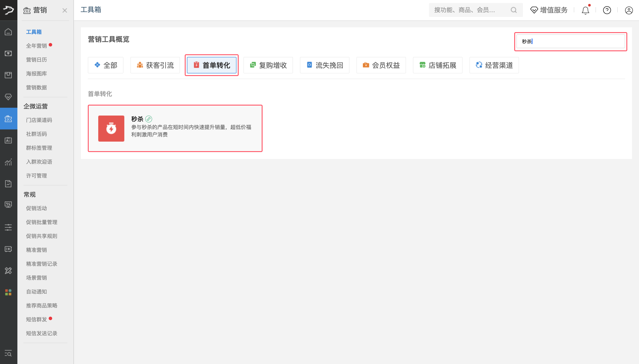
Task: Open the colorful four-square grid icon in the left rail
Action: pyautogui.click(x=8, y=292)
